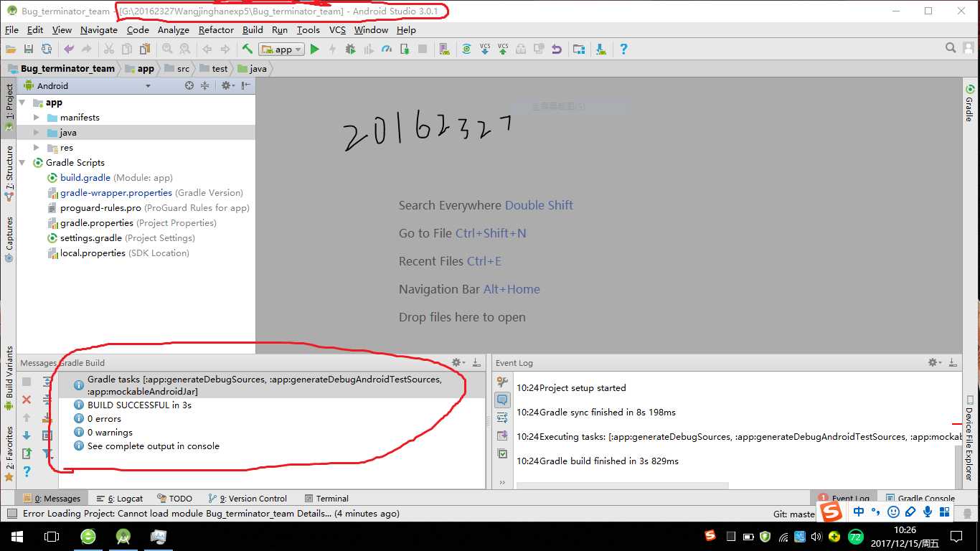Click the Filter funnel icon in Messages
The height and width of the screenshot is (551, 980).
[x=47, y=453]
